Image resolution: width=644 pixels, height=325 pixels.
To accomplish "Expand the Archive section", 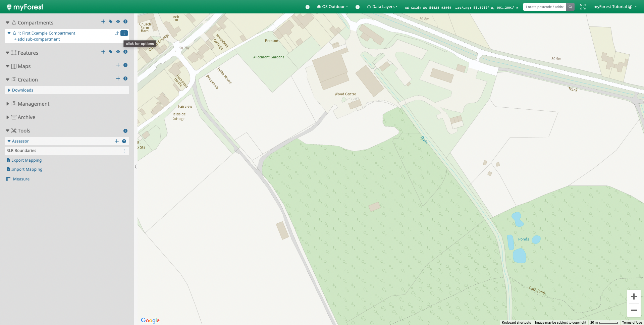I will pyautogui.click(x=8, y=117).
